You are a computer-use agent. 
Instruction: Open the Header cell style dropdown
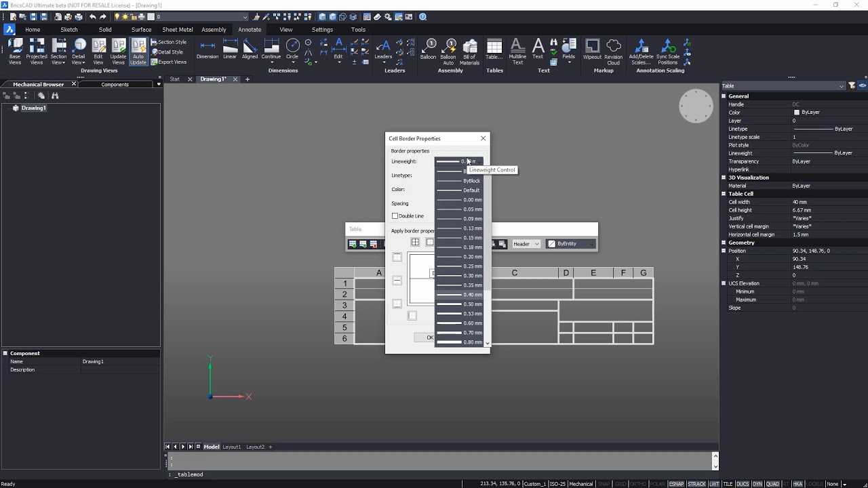(526, 244)
